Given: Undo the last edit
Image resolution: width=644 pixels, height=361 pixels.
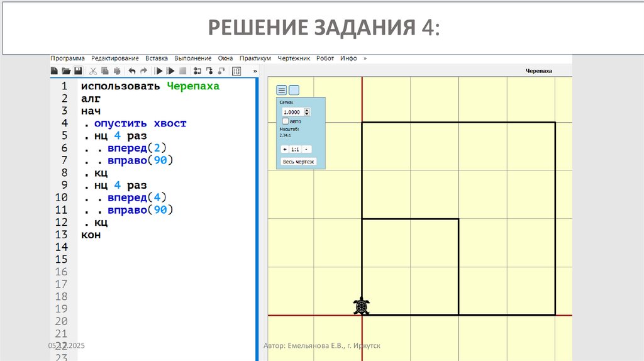Looking at the screenshot, I should click(131, 71).
